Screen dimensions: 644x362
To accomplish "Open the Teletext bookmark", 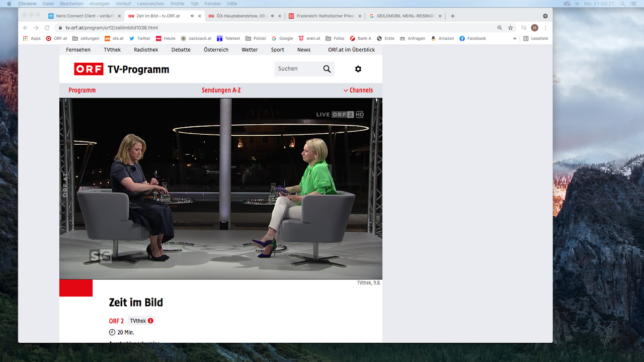I will click(x=228, y=38).
